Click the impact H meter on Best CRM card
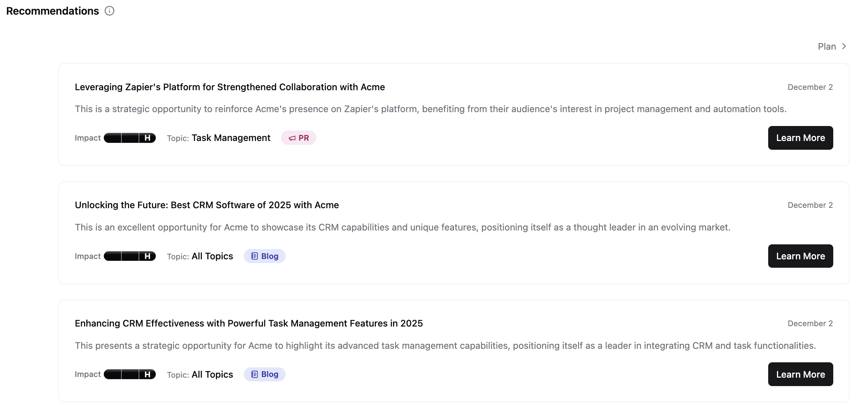The image size is (868, 412). (130, 256)
